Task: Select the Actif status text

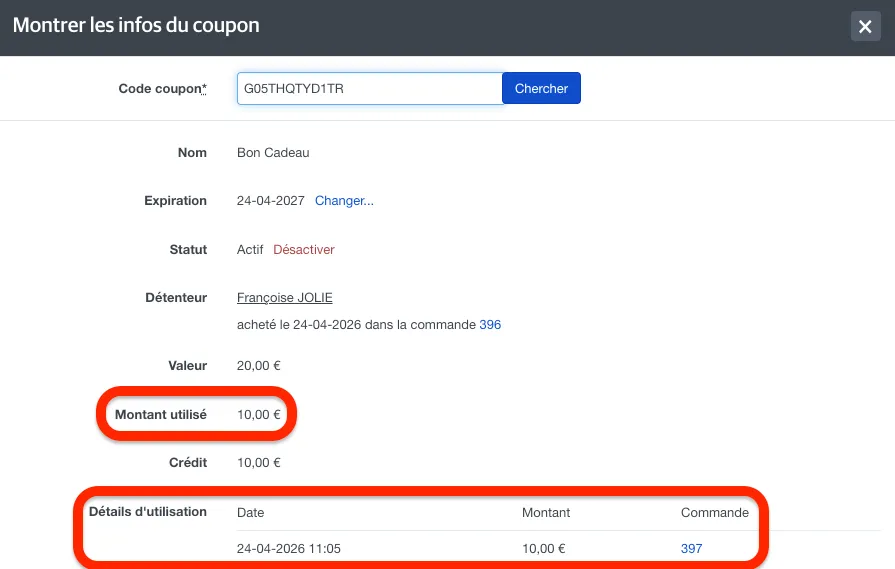Action: point(250,249)
